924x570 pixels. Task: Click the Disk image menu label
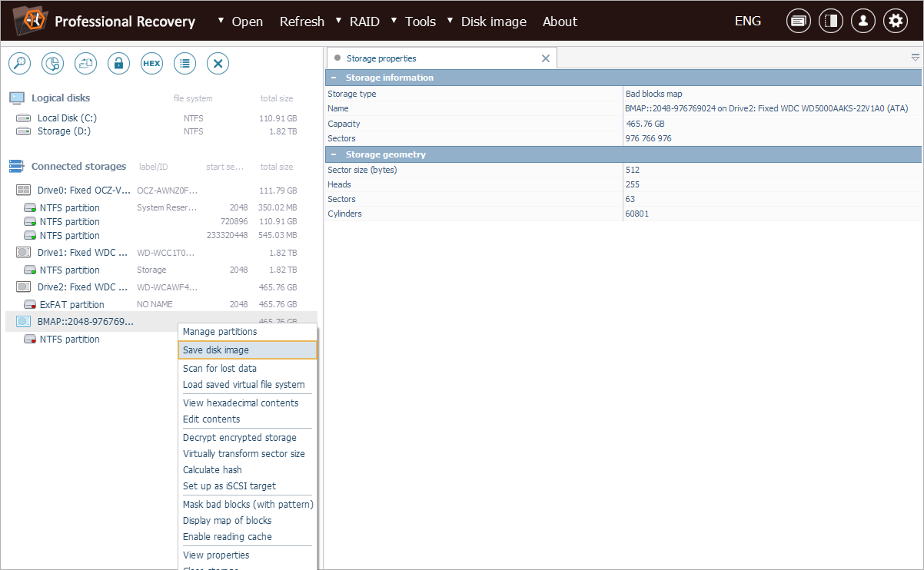point(494,22)
